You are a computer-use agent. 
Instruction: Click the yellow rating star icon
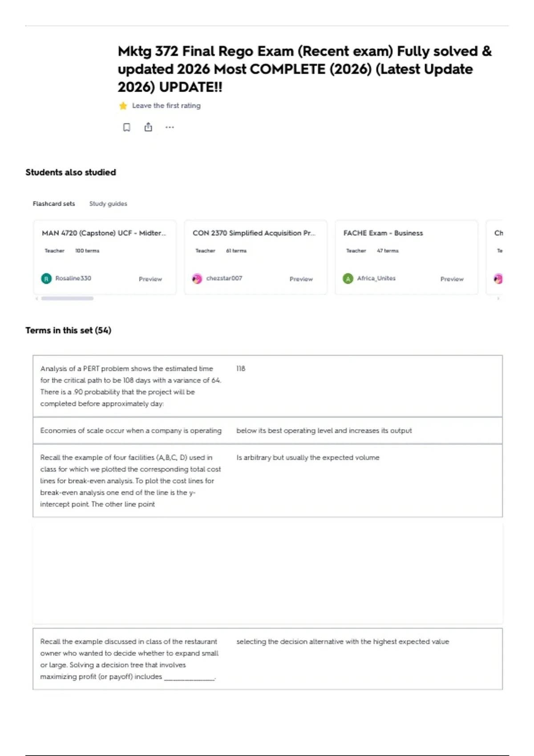point(123,106)
